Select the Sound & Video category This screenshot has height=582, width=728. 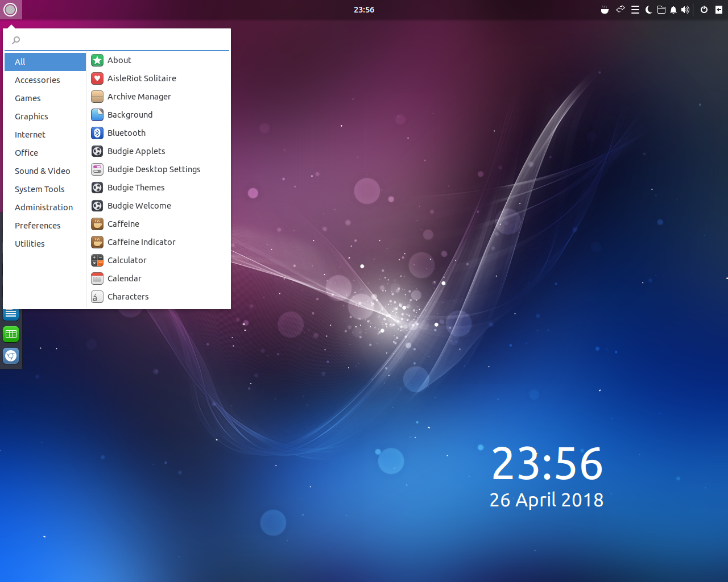tap(45, 171)
